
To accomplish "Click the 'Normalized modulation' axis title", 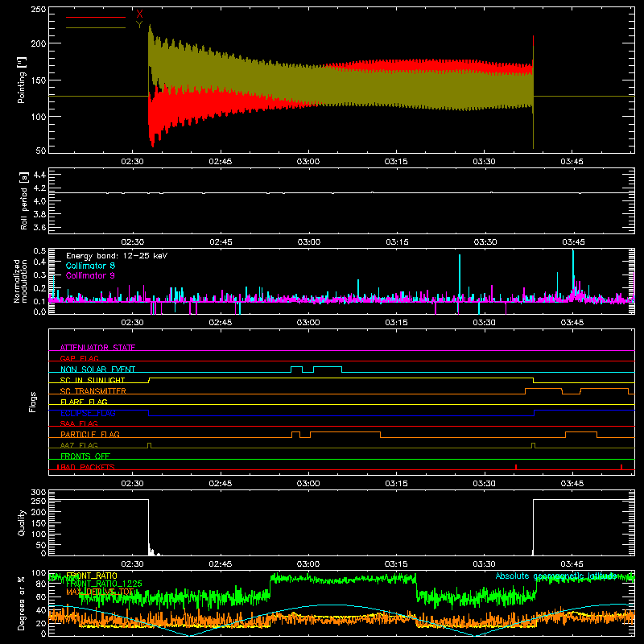I will pyautogui.click(x=20, y=281).
